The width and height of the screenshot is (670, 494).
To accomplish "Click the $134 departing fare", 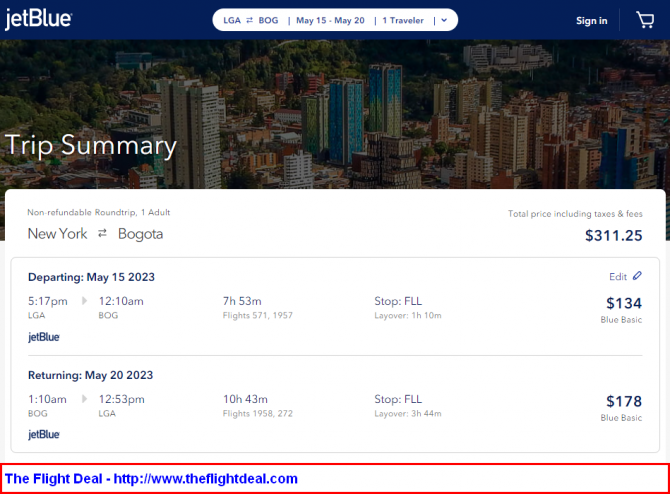I will pyautogui.click(x=624, y=303).
